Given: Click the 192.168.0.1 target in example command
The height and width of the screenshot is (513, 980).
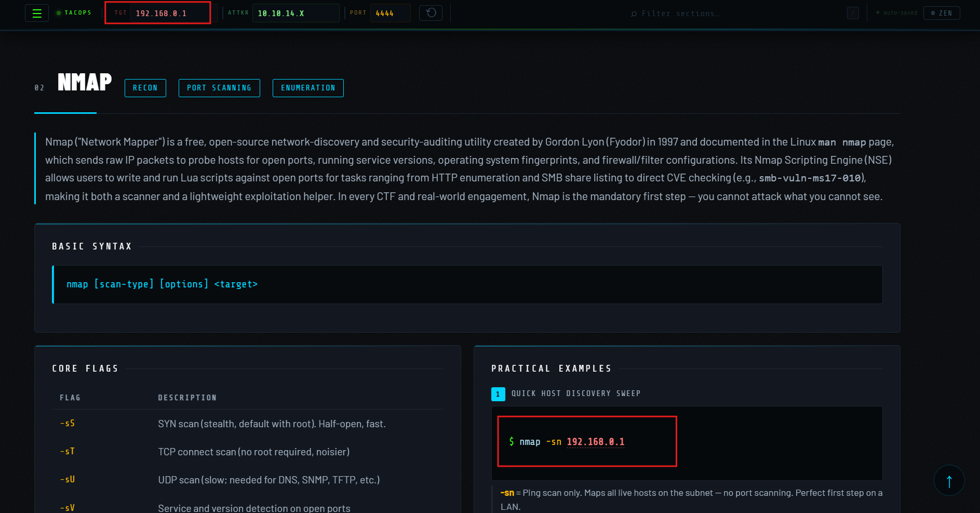Looking at the screenshot, I should tap(596, 442).
